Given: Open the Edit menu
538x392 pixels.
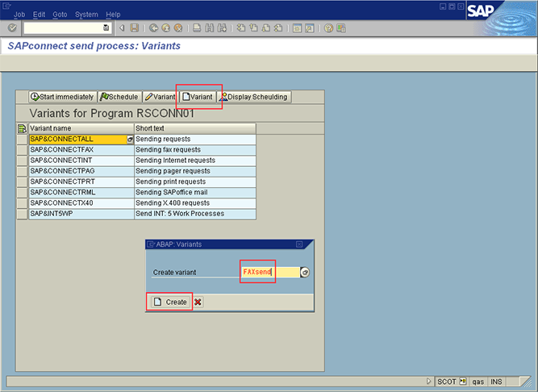Looking at the screenshot, I should (x=39, y=15).
